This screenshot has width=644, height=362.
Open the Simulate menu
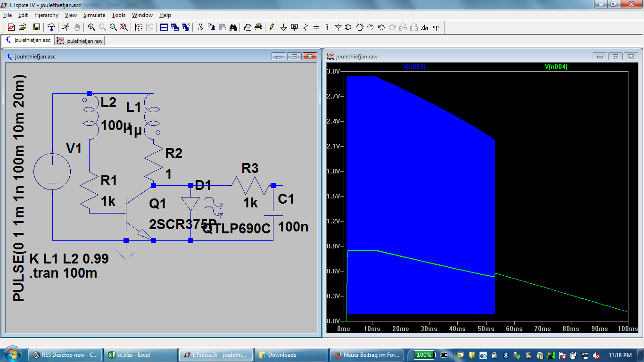pyautogui.click(x=94, y=15)
